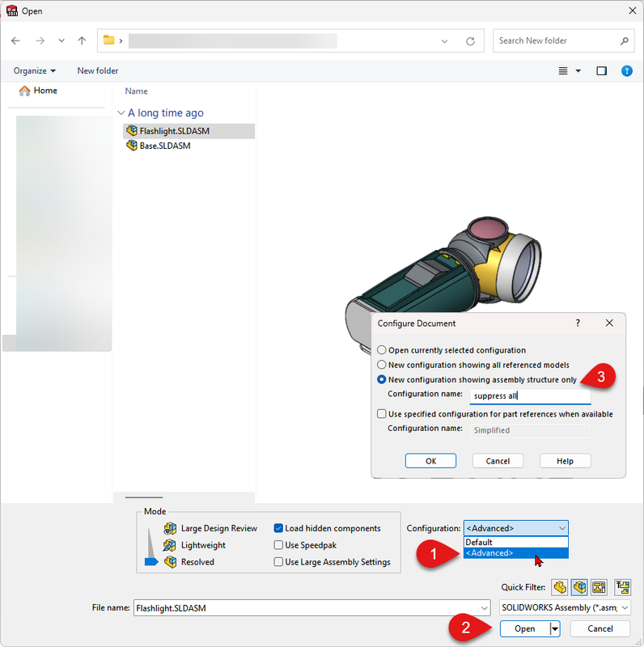
Task: Click the preview pane toggle icon
Action: (x=601, y=71)
